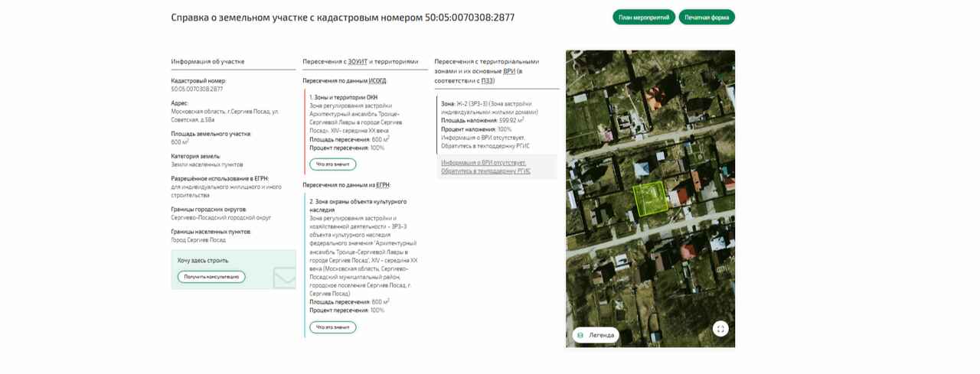Open the План мероприятий page
Screen dimensions: 980x374
coord(643,17)
